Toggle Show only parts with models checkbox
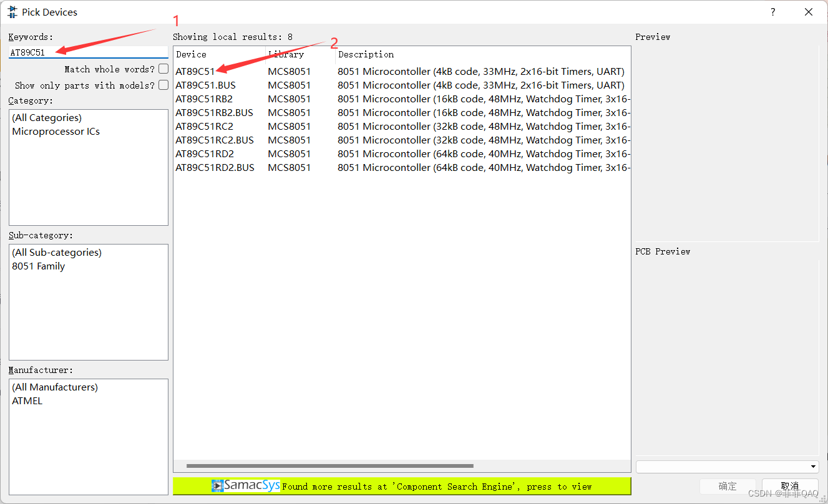Image resolution: width=828 pixels, height=504 pixels. coord(163,85)
